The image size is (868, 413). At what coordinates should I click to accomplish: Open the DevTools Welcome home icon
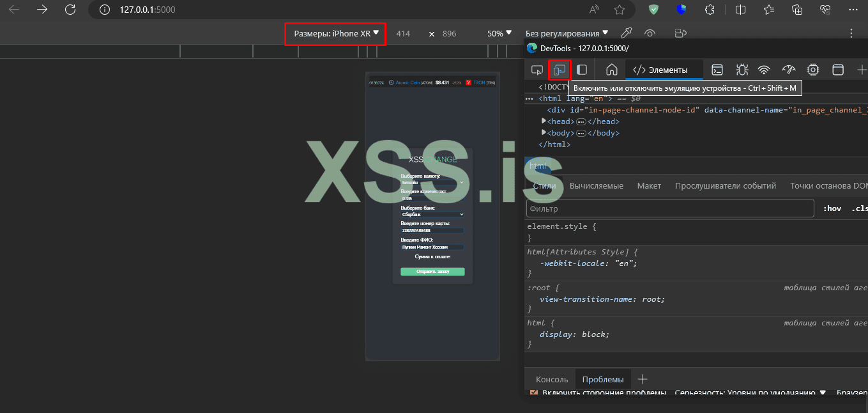click(x=611, y=70)
